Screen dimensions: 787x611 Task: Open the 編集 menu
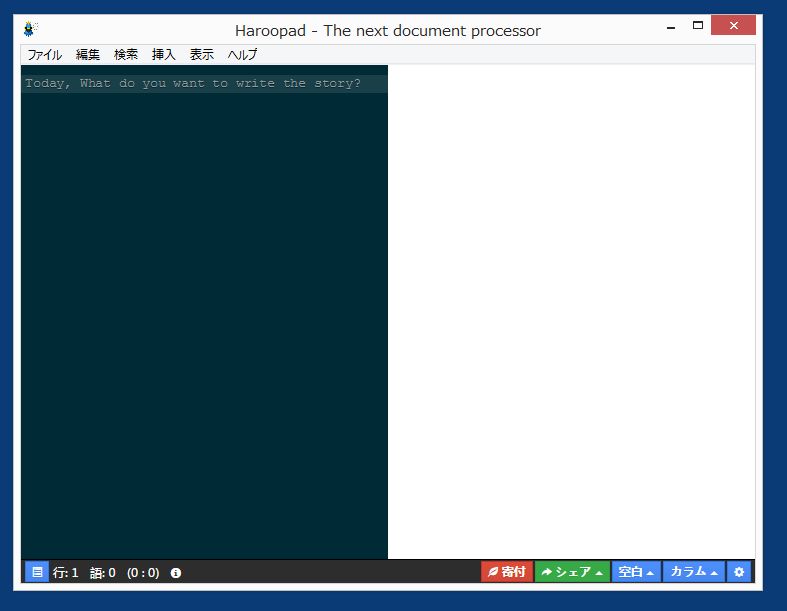pos(88,54)
